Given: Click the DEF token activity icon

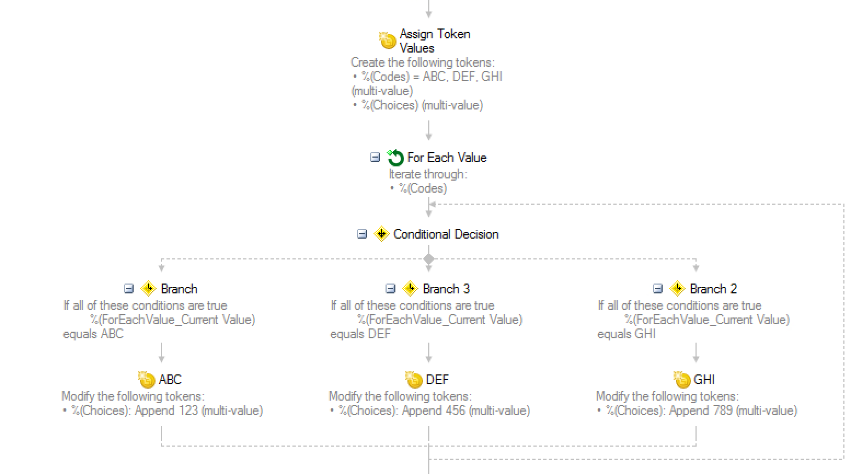Looking at the screenshot, I should coord(414,379).
